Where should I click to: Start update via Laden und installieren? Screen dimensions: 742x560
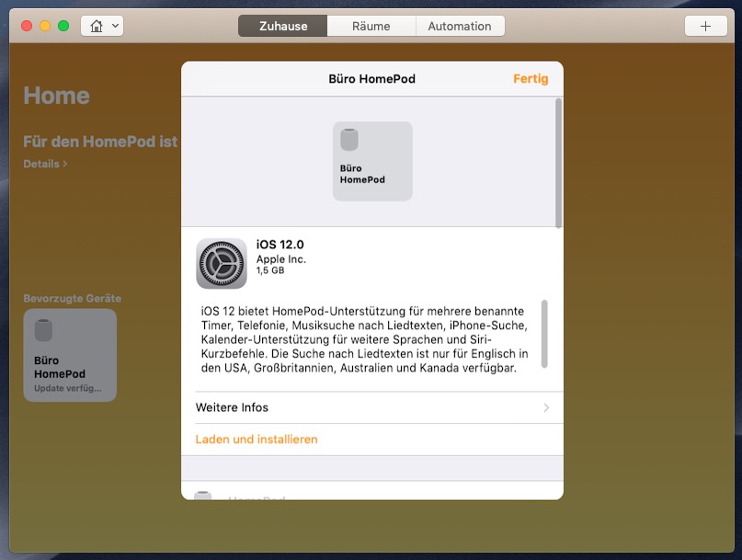[x=257, y=440]
